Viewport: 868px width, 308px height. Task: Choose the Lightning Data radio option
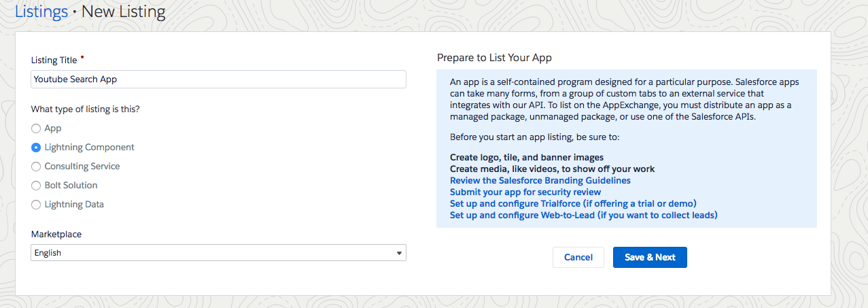tap(36, 205)
